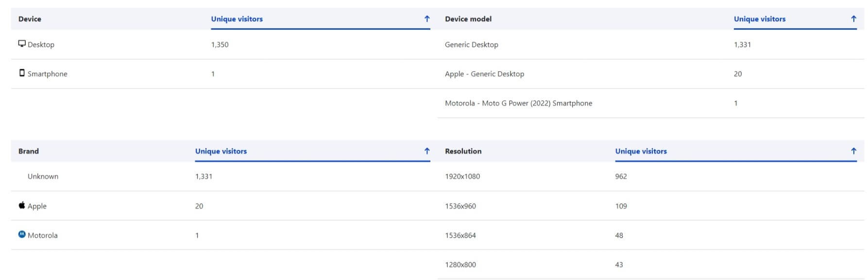
Task: Click the Brand column header
Action: pos(29,151)
